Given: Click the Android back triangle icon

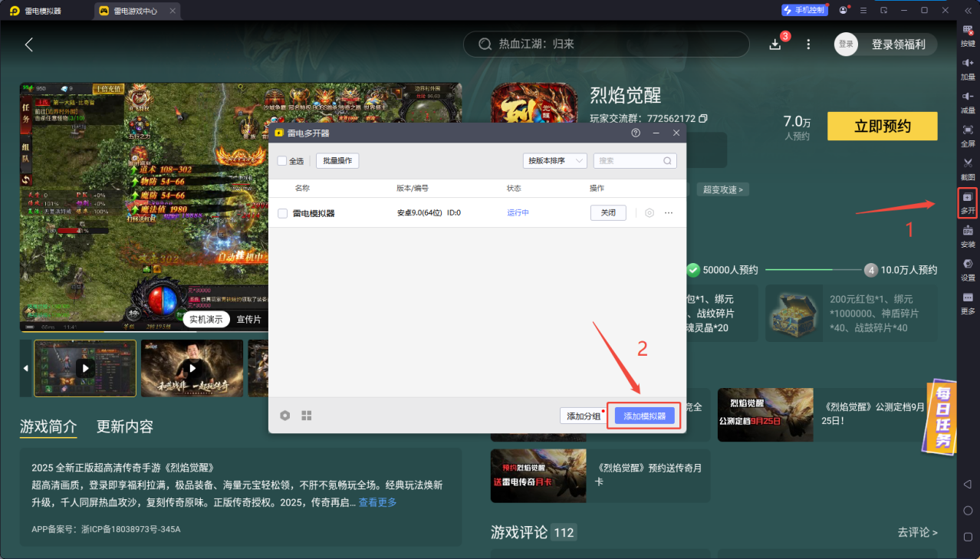Looking at the screenshot, I should pyautogui.click(x=968, y=485).
